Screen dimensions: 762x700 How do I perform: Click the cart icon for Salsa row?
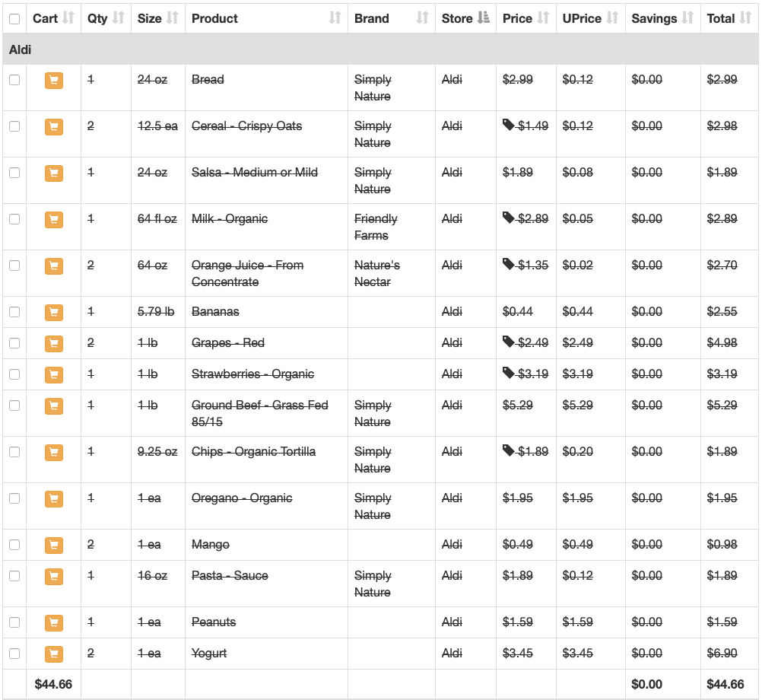pyautogui.click(x=54, y=173)
